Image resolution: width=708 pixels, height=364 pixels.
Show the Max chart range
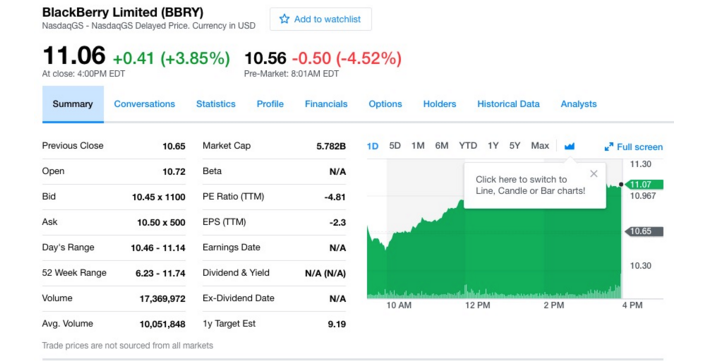(x=540, y=145)
